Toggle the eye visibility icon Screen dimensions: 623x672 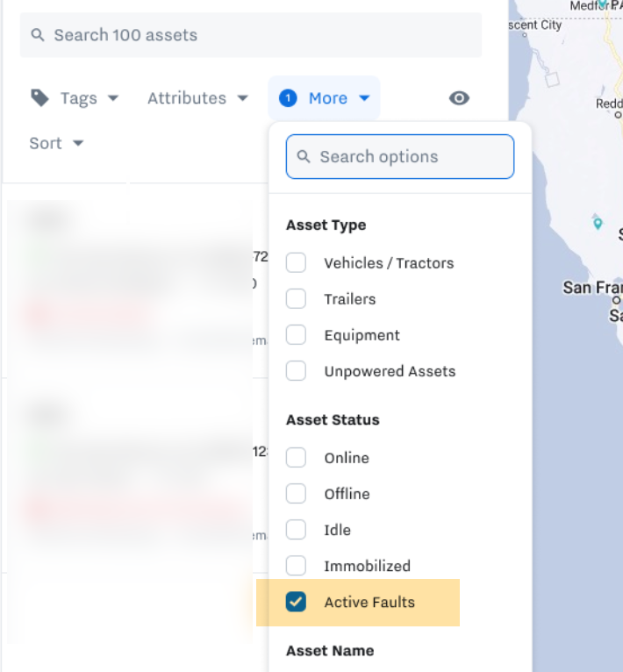(x=459, y=98)
